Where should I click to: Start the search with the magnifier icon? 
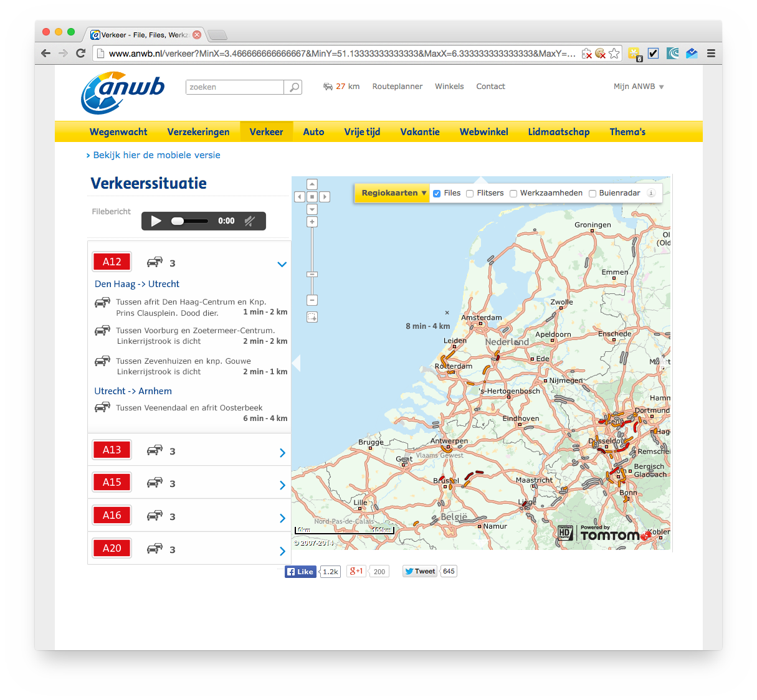(293, 87)
